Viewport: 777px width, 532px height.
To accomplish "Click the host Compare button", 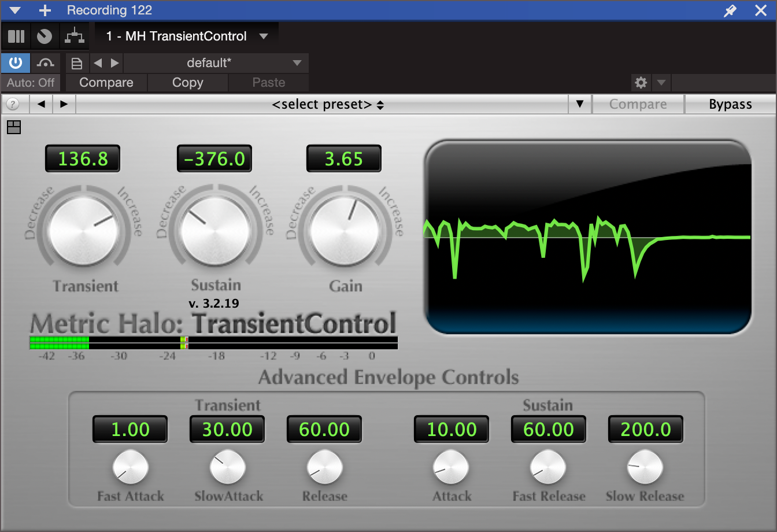I will [x=106, y=83].
